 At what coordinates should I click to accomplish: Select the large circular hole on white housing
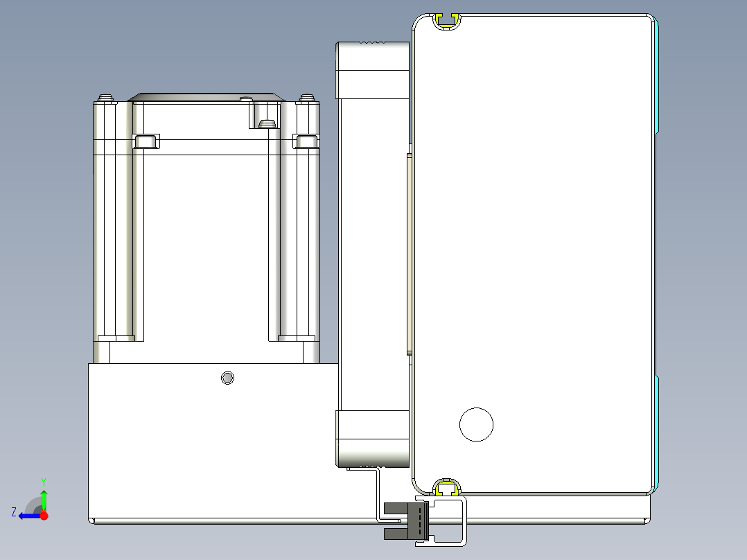click(x=476, y=424)
